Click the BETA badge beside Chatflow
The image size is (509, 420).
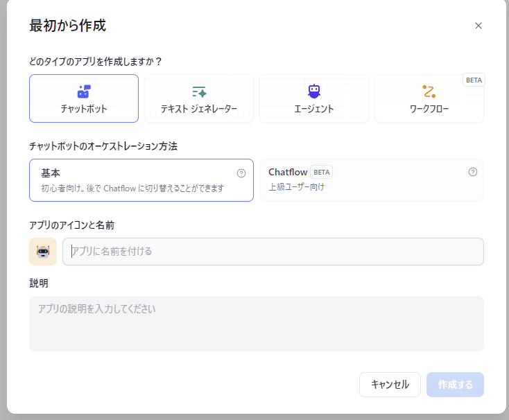321,172
